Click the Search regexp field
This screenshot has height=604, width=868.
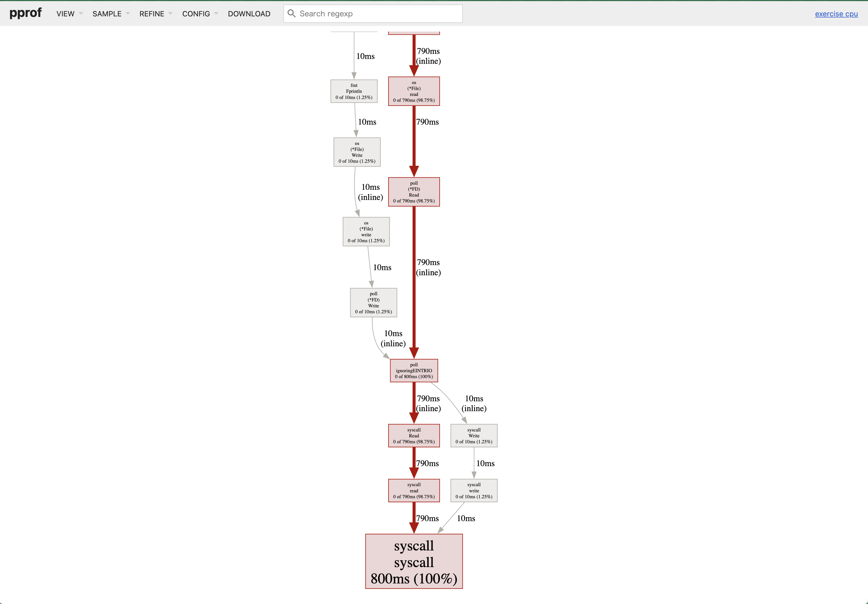(378, 14)
